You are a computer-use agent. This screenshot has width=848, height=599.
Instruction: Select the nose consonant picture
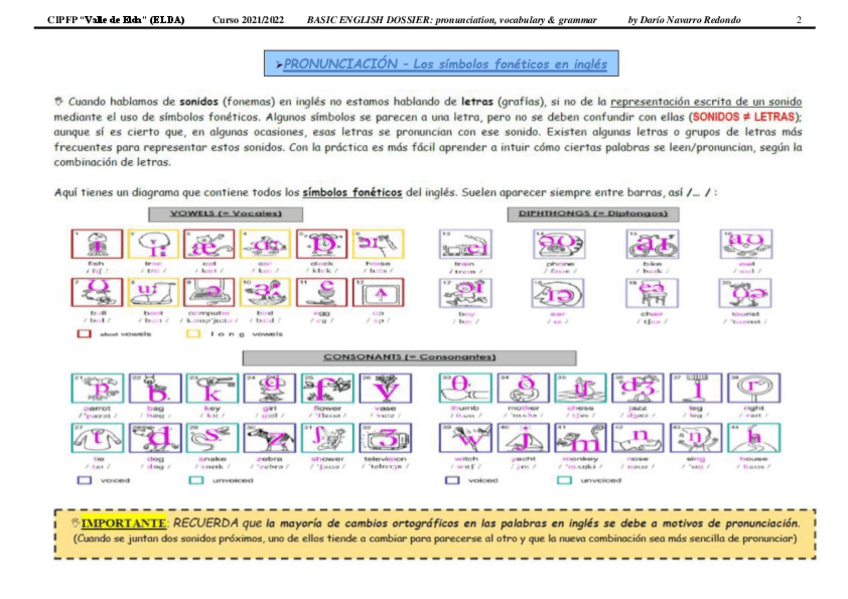click(x=638, y=438)
